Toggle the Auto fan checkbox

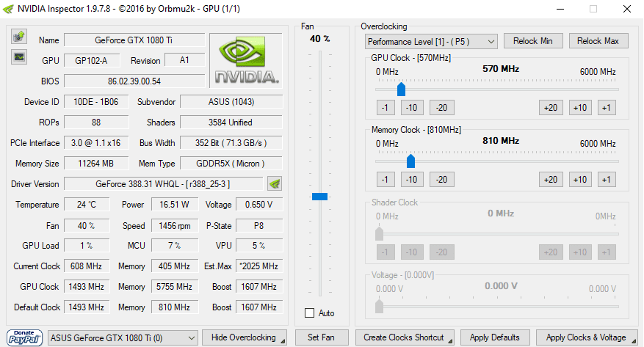(310, 313)
